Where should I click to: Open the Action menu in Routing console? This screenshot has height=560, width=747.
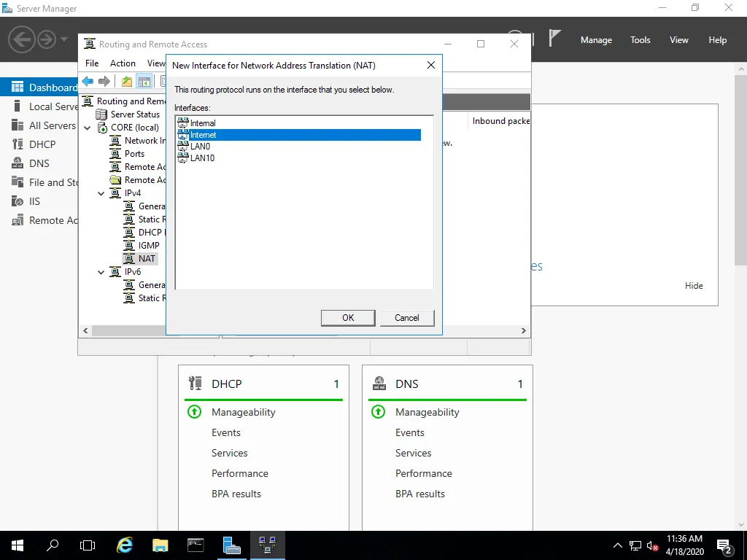pyautogui.click(x=123, y=63)
